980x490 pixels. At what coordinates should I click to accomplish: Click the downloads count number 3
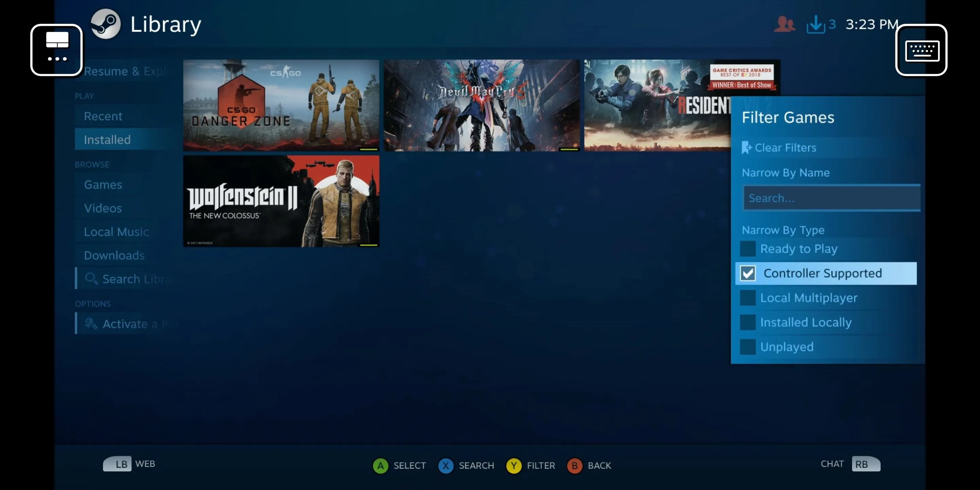pos(832,24)
